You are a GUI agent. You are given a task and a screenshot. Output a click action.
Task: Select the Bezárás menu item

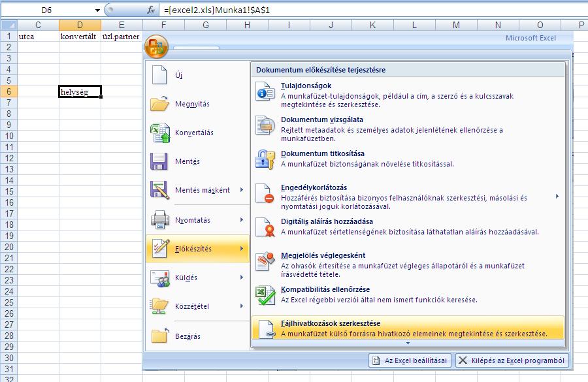tap(197, 336)
